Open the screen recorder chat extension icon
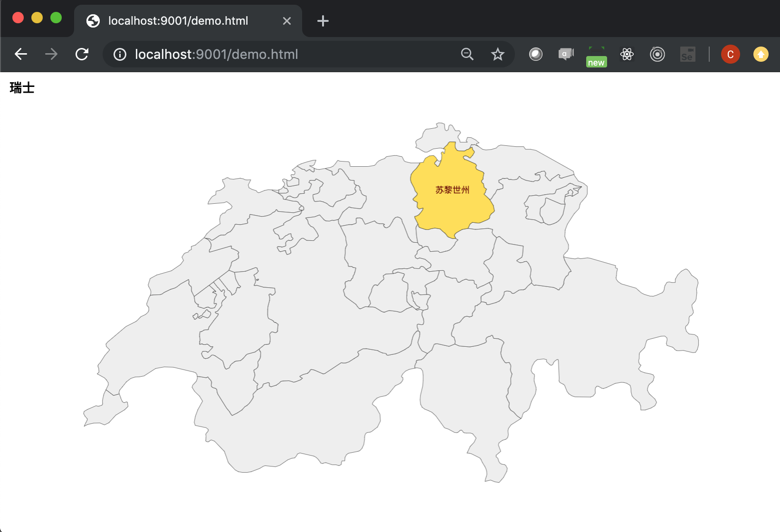 565,54
